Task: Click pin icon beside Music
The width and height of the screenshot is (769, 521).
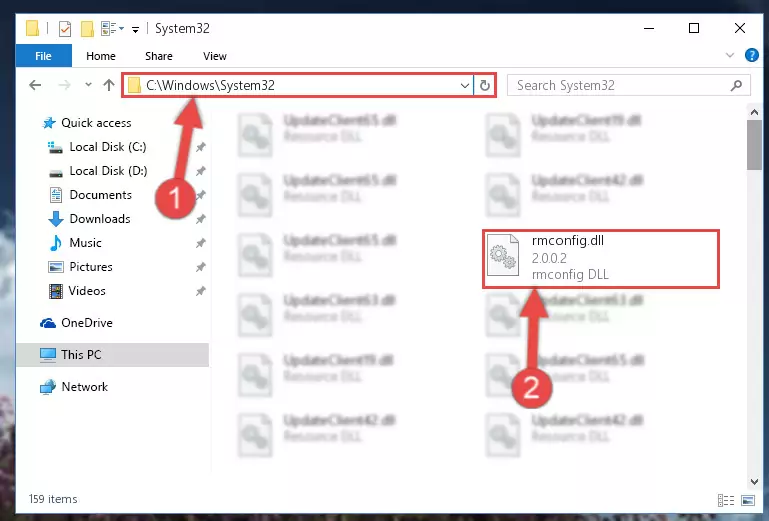Action: (201, 243)
